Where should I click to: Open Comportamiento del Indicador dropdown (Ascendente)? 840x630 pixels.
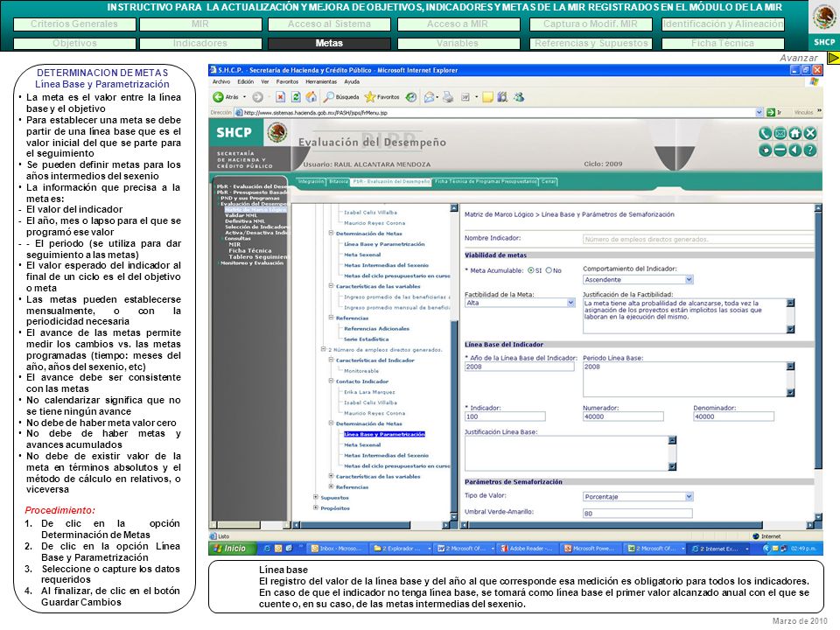[x=638, y=280]
